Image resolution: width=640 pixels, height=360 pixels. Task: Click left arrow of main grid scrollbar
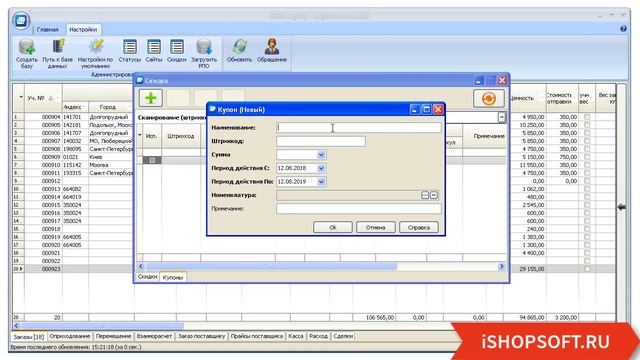(x=17, y=326)
